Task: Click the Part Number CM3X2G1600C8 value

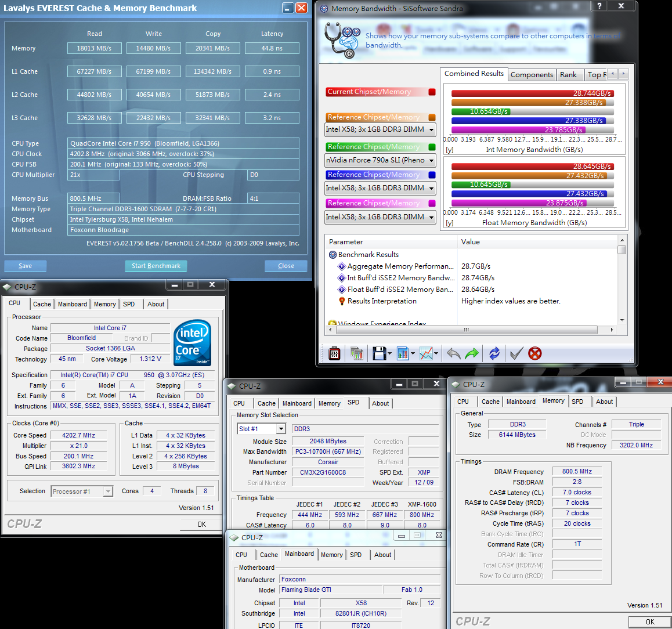Action: point(328,472)
